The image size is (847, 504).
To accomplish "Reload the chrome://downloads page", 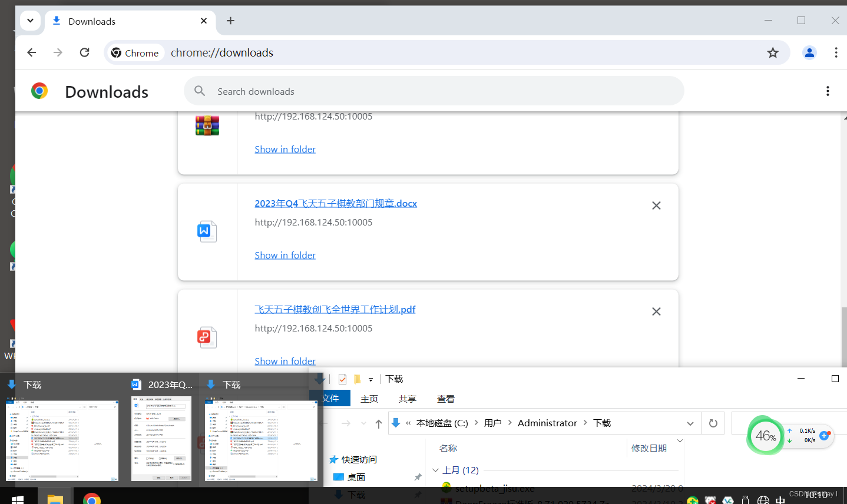I will 84,52.
